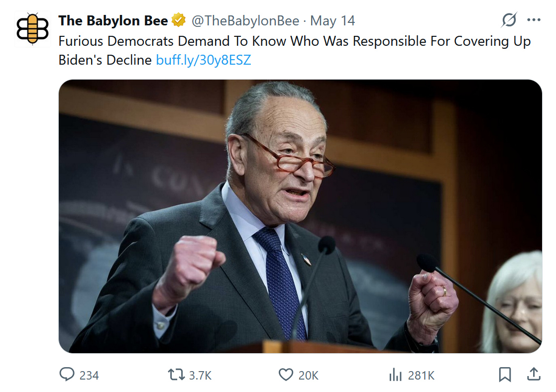Click the gold verified badge

point(178,21)
